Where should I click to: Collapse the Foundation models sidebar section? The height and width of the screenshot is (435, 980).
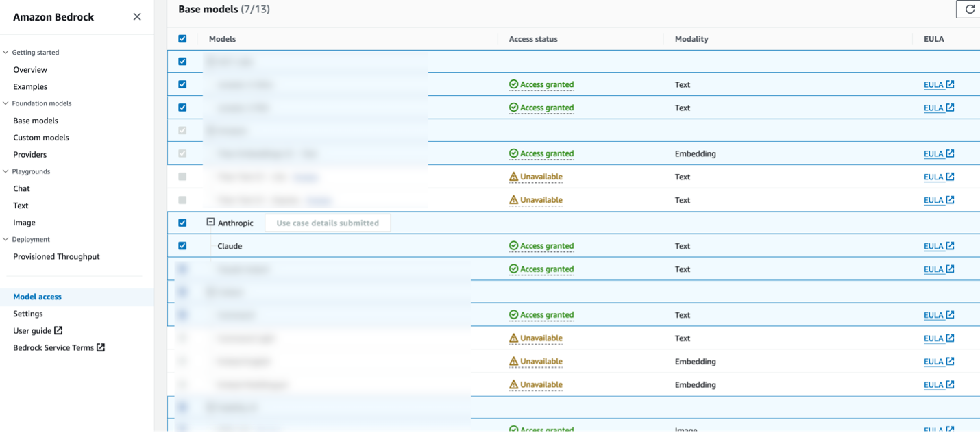(6, 103)
